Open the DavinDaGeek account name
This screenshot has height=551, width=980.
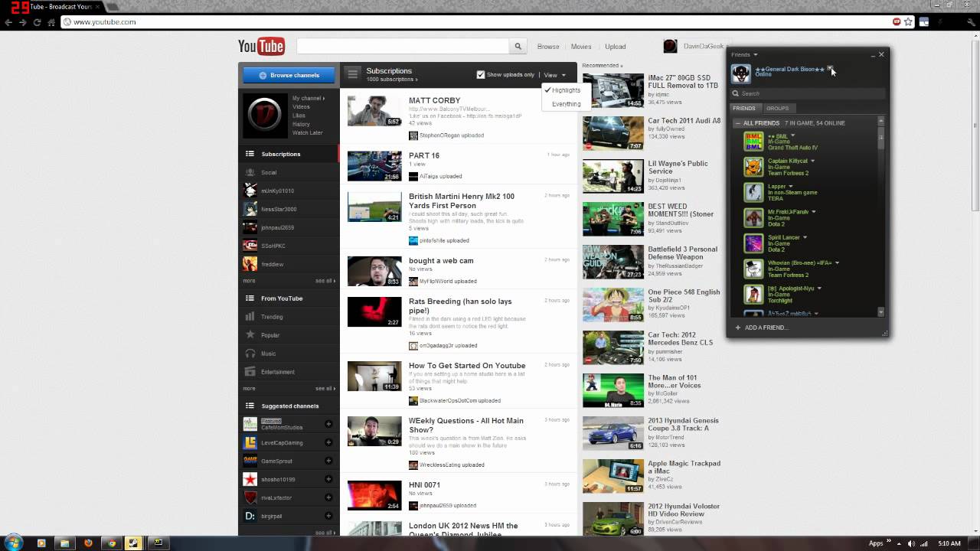704,47
